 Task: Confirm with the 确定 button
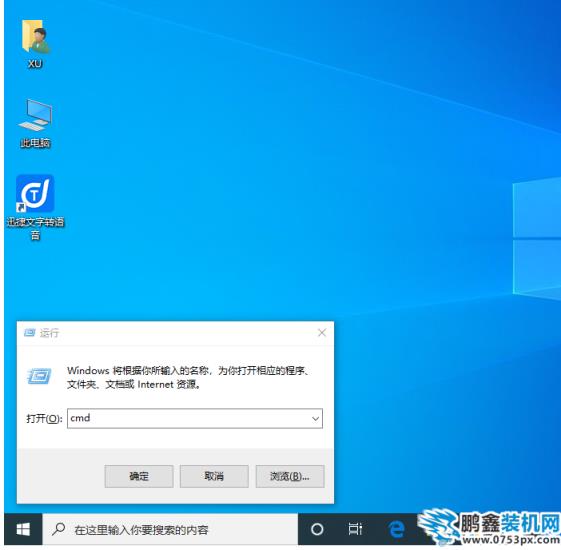(x=139, y=476)
